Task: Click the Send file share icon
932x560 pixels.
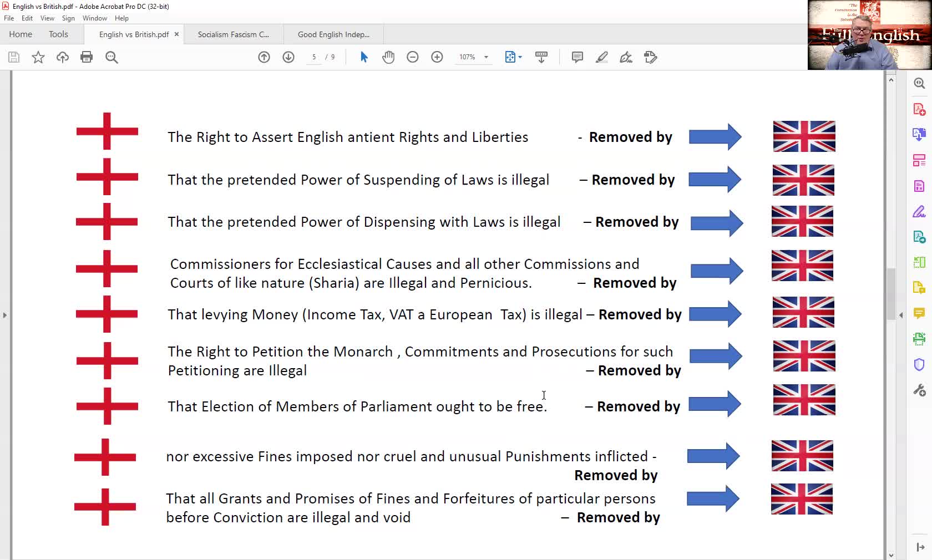Action: 651,57
